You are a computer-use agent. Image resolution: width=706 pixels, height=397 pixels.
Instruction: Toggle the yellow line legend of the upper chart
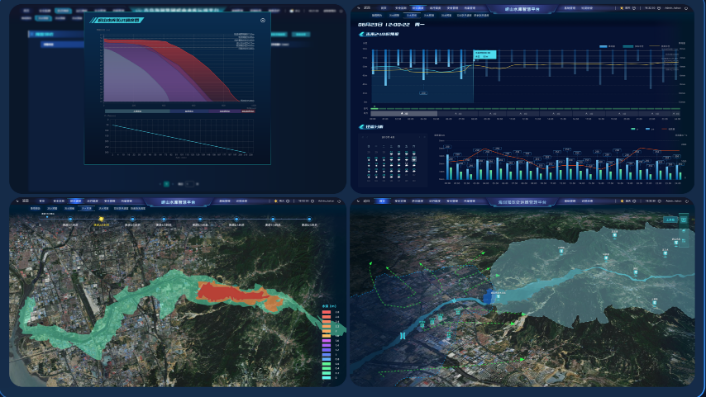654,46
